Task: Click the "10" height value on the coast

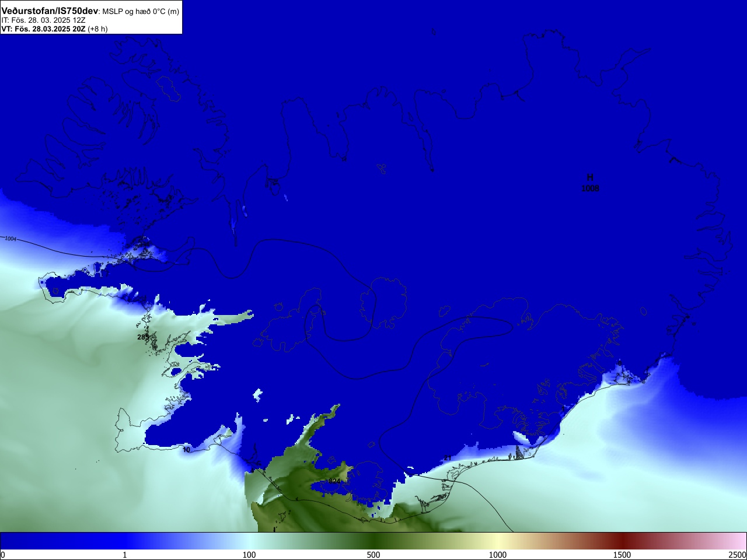Action: click(x=186, y=450)
